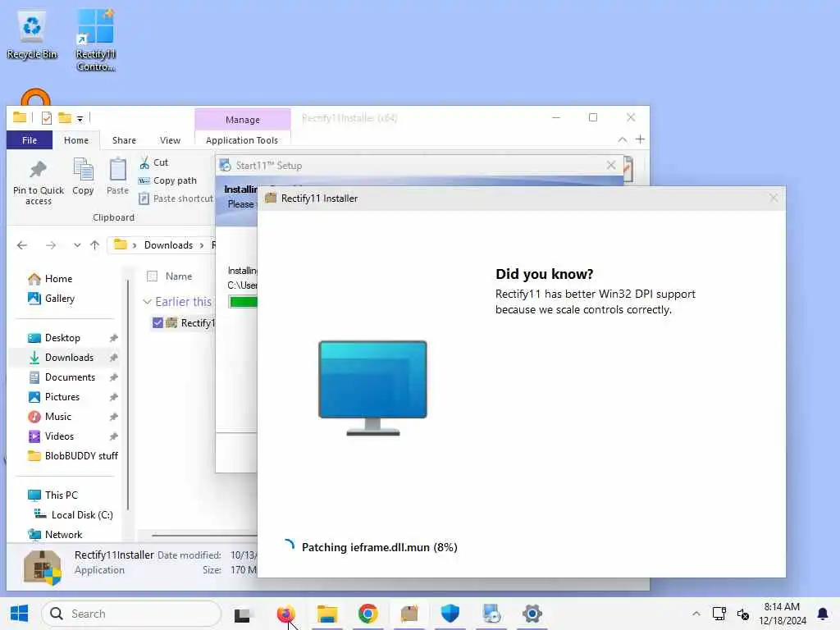840x630 pixels.
Task: Go up one folder level
Action: [95, 245]
